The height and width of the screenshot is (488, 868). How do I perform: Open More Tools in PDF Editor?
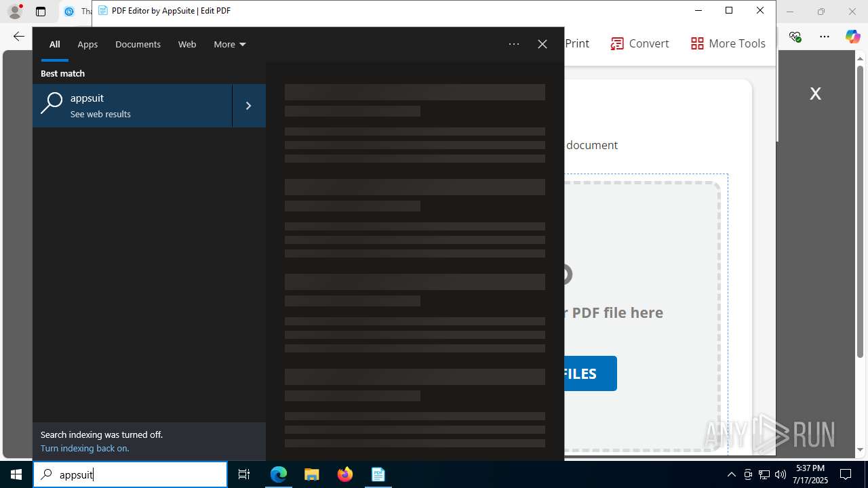[x=728, y=43]
